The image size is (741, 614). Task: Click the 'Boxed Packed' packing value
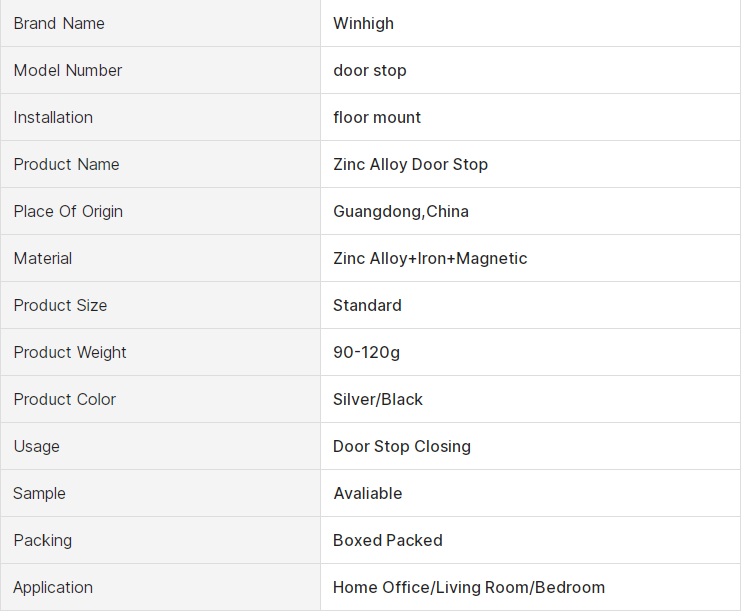pyautogui.click(x=388, y=540)
